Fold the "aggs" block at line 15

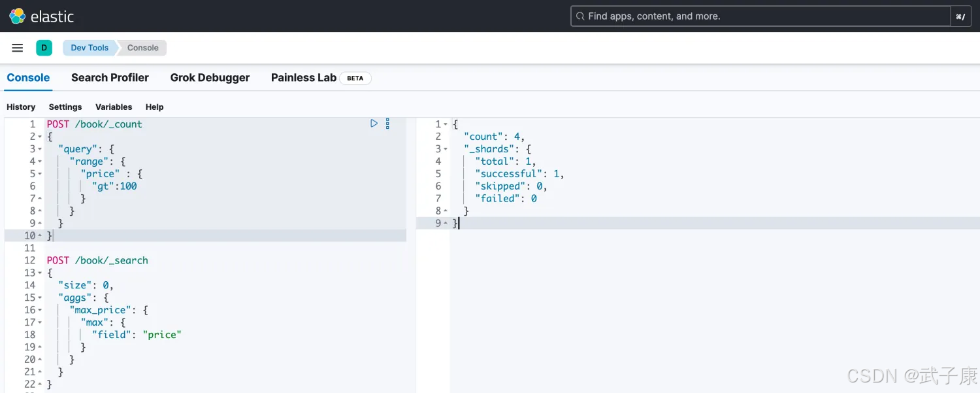click(x=40, y=298)
